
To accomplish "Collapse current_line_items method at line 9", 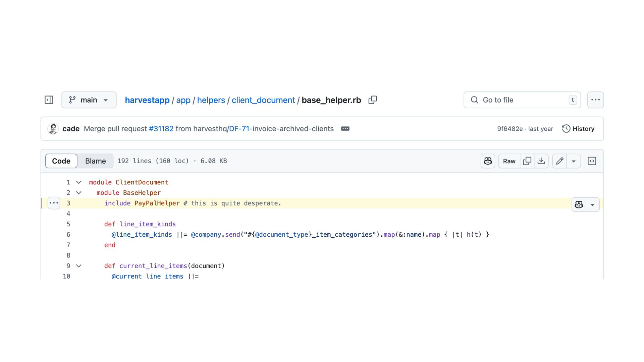I will (x=79, y=266).
